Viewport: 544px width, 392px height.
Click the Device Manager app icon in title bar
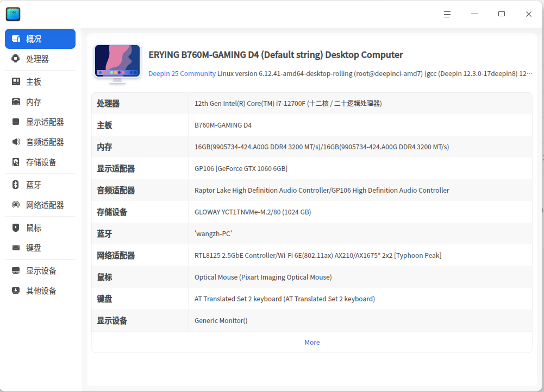(x=13, y=14)
